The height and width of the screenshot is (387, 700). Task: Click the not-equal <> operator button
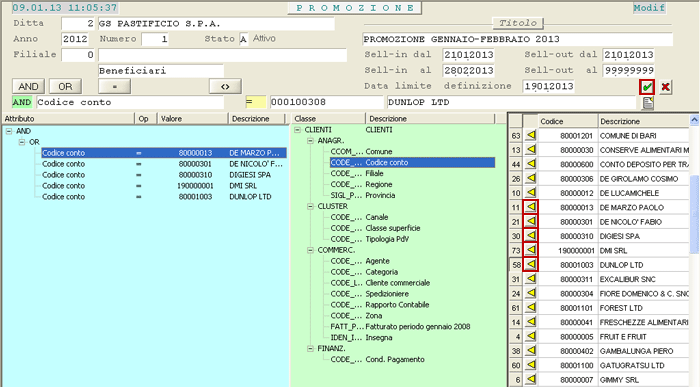(x=225, y=86)
